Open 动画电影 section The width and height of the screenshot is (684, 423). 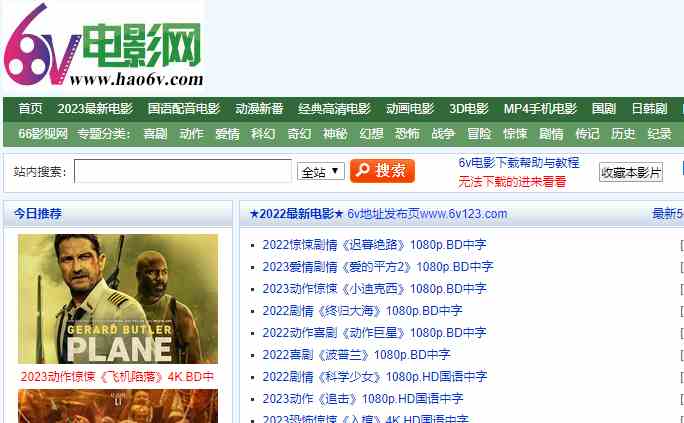pyautogui.click(x=410, y=109)
